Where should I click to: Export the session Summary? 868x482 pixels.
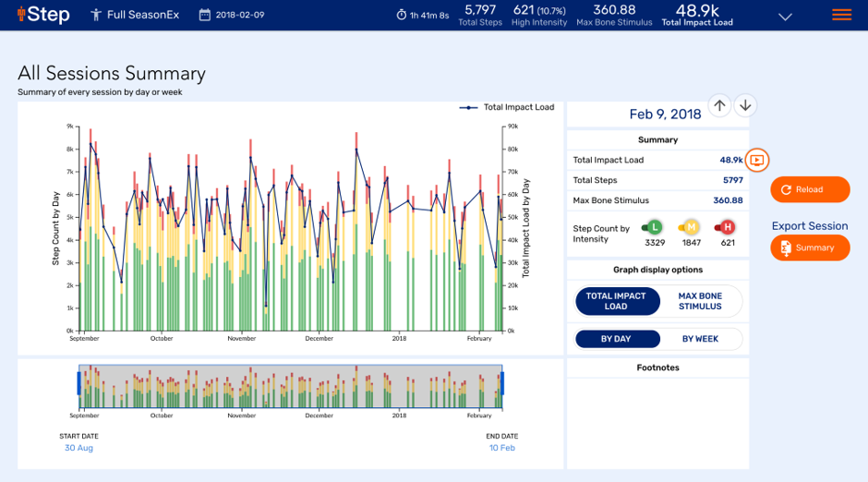[x=810, y=247]
